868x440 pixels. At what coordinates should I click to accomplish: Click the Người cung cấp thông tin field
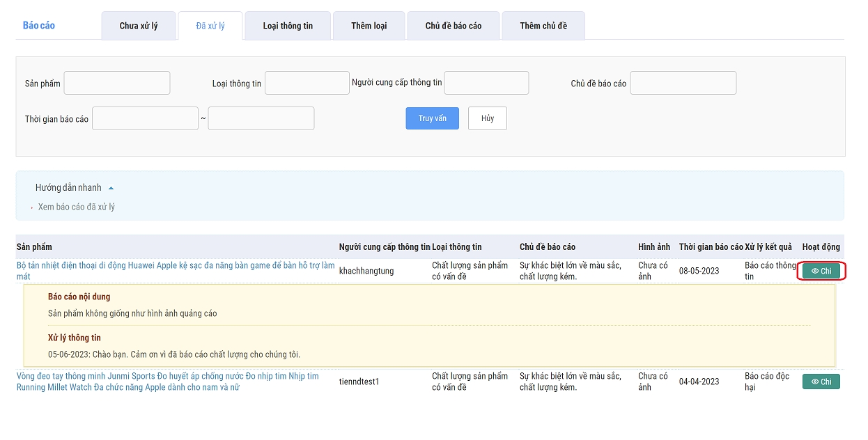(486, 83)
